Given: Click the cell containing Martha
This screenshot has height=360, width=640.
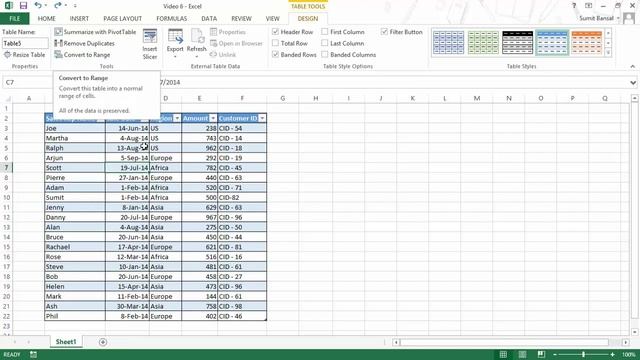Looking at the screenshot, I should pyautogui.click(x=75, y=138).
